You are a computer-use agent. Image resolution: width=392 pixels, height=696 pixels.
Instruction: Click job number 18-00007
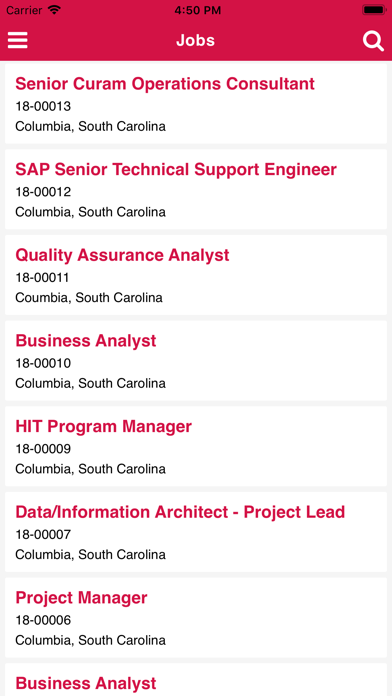(43, 535)
